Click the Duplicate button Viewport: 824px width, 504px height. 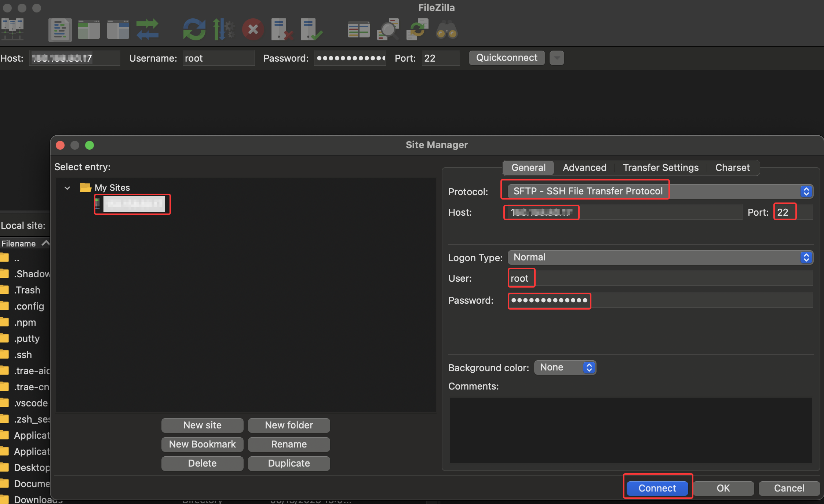(x=289, y=463)
